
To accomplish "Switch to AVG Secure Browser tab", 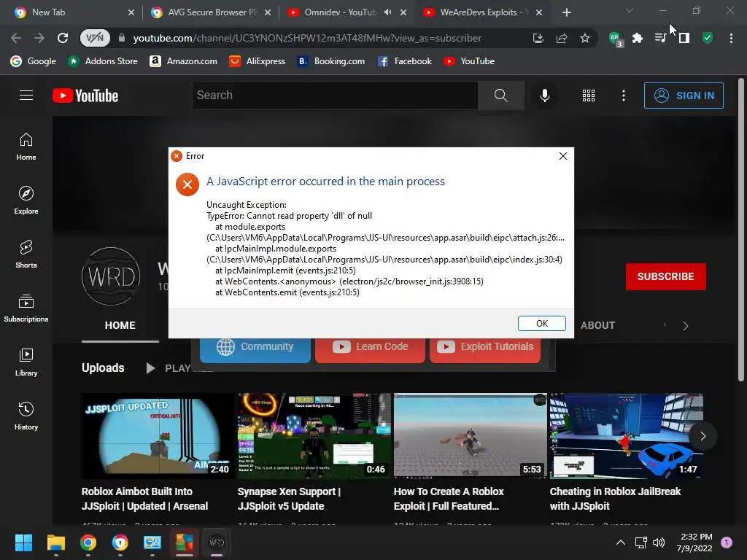I will [211, 12].
